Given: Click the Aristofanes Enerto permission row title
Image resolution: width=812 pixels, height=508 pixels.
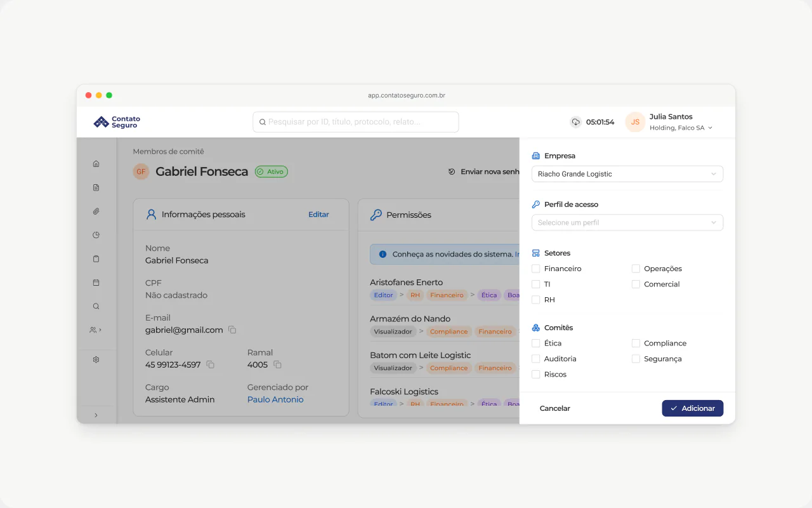Looking at the screenshot, I should (407, 283).
